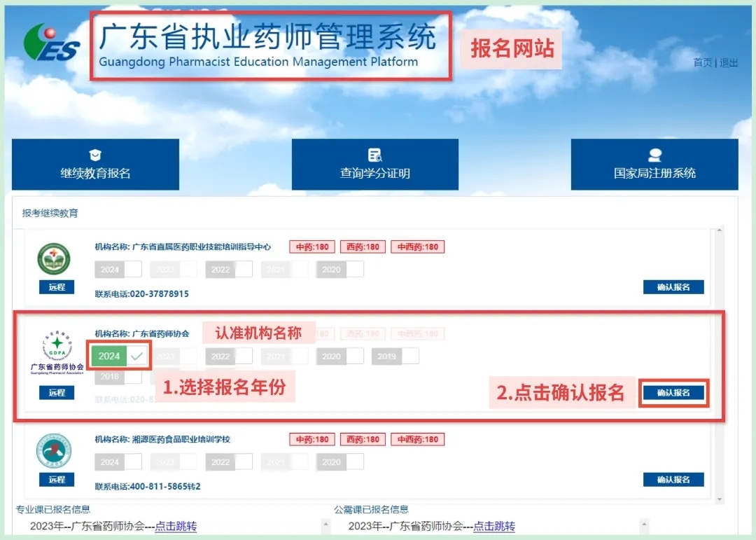This screenshot has width=756, height=540.
Task: Click the 湘源医药食品职业培训学校 logo
Action: tap(54, 452)
